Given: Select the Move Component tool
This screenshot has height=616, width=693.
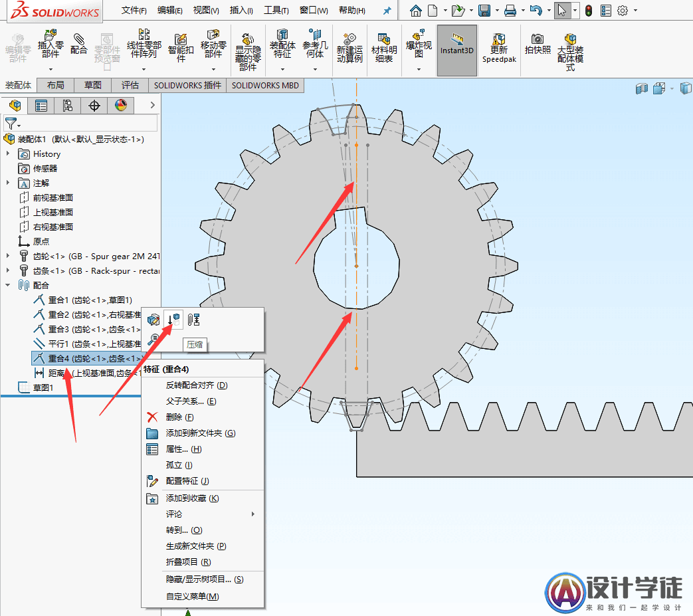Looking at the screenshot, I should [213, 44].
